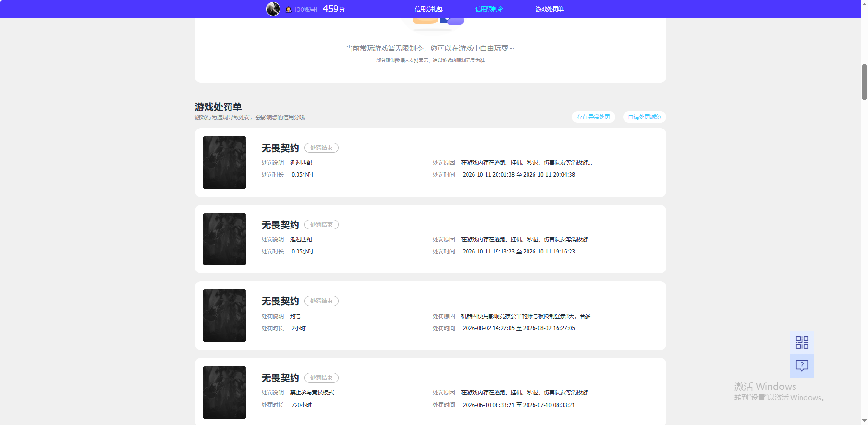Image resolution: width=868 pixels, height=425 pixels.
Task: Click the small QQ account icon
Action: tap(289, 9)
